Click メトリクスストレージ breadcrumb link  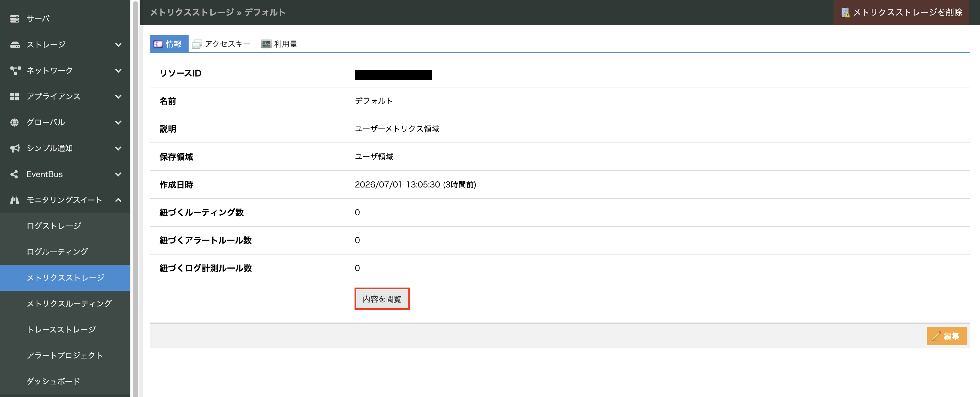(192, 13)
